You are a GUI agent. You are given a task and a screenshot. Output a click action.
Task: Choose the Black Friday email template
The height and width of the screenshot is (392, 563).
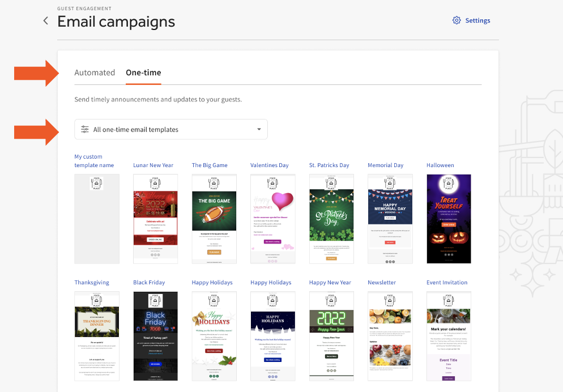pos(155,335)
